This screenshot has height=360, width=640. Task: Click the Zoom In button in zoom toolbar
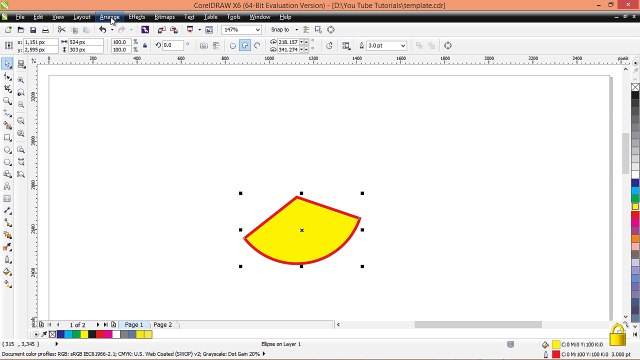(21, 80)
